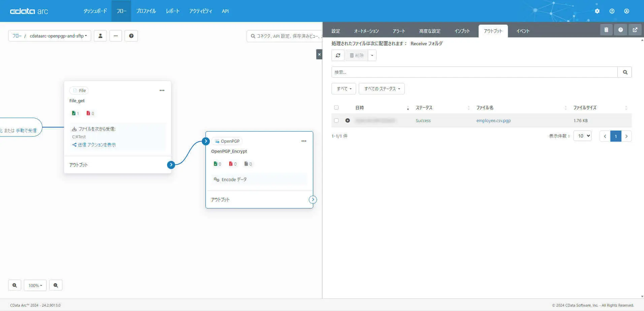Switch to the インプット tab

click(462, 31)
